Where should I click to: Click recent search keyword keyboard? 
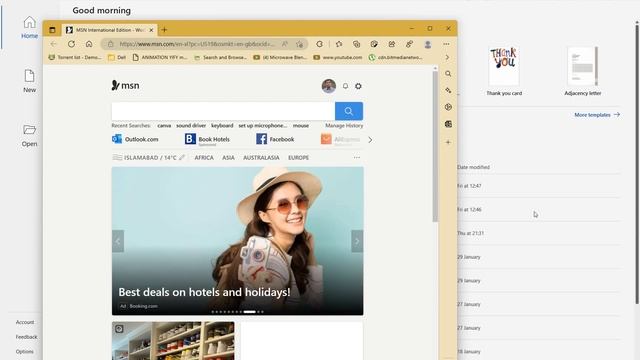point(222,126)
